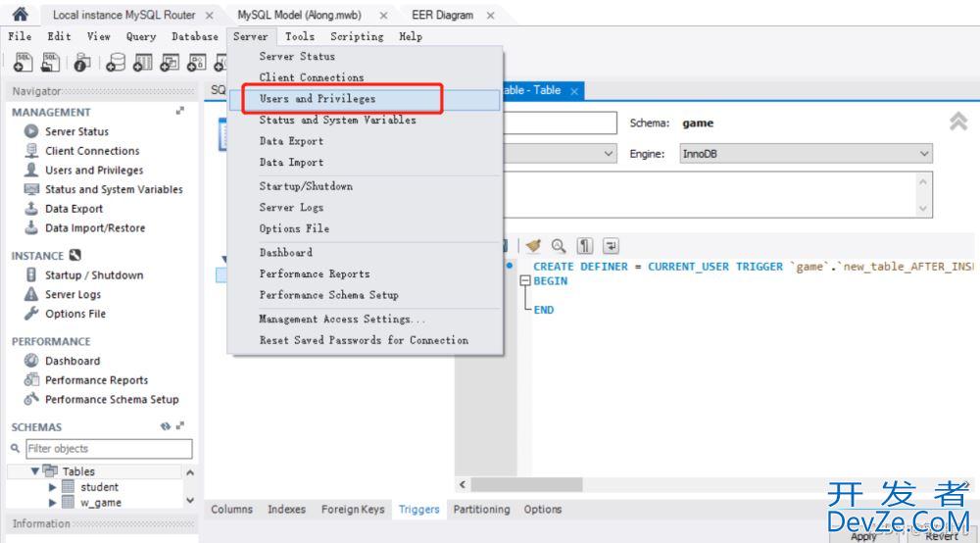Click Startup / Shutdown icon in Navigator

31,275
